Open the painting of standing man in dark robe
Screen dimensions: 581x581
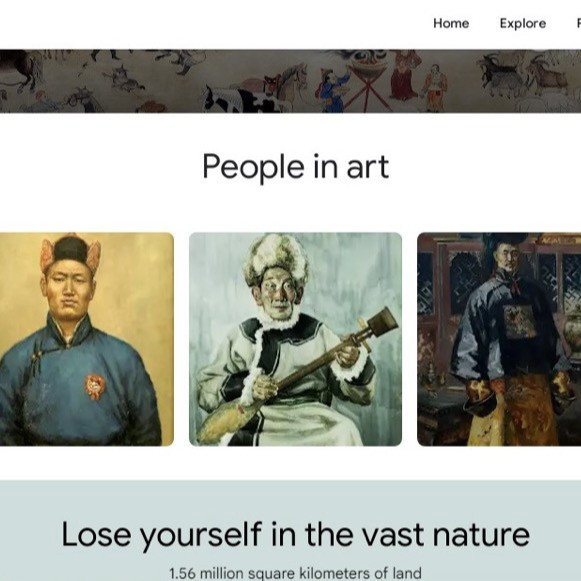coord(499,339)
